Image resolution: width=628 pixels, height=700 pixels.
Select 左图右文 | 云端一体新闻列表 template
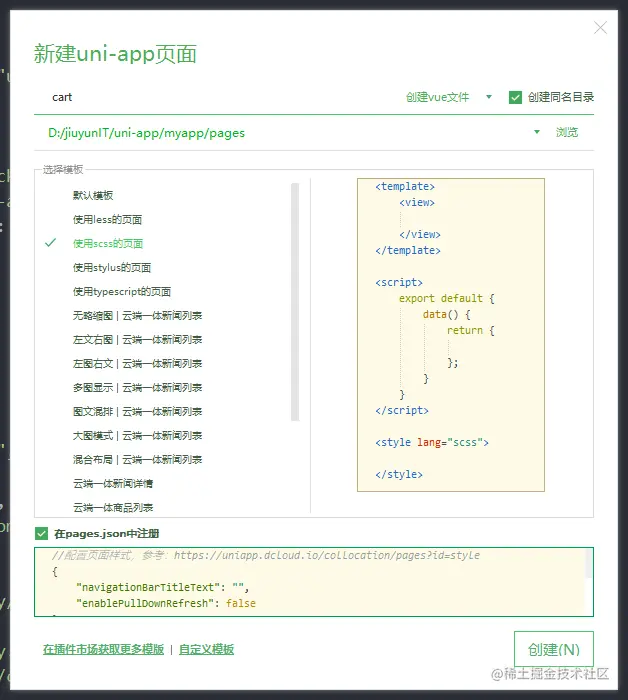pos(137,364)
